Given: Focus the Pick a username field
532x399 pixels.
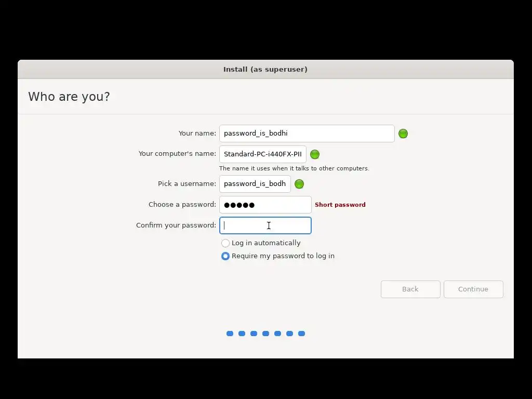Looking at the screenshot, I should point(255,183).
